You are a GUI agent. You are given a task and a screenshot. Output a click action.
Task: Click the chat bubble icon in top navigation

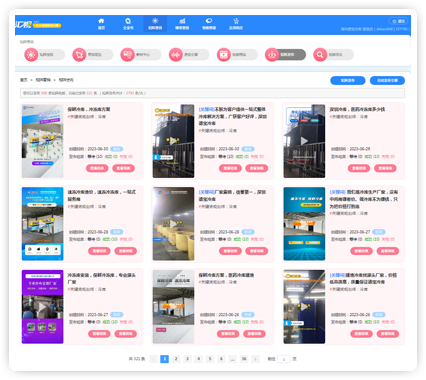coord(209,24)
